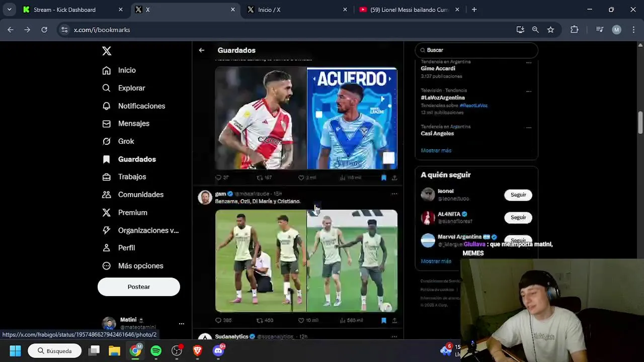
Task: Open gam's profile avatar
Action: (x=205, y=198)
